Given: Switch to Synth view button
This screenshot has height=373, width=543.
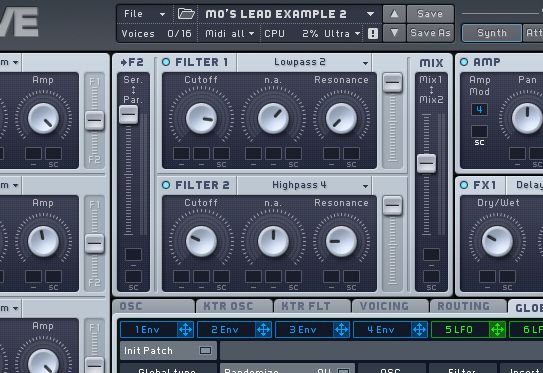Looking at the screenshot, I should 492,33.
